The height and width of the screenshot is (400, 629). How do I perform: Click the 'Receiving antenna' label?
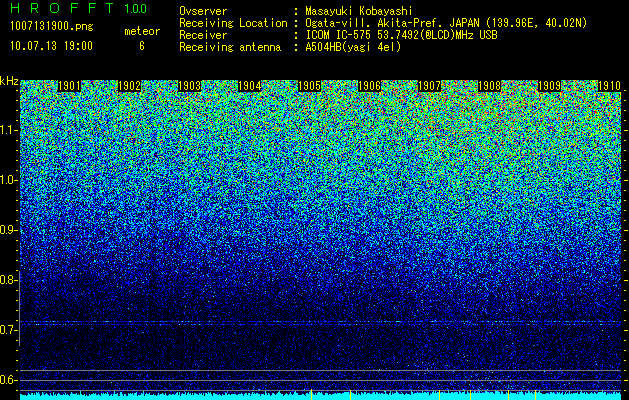point(230,47)
